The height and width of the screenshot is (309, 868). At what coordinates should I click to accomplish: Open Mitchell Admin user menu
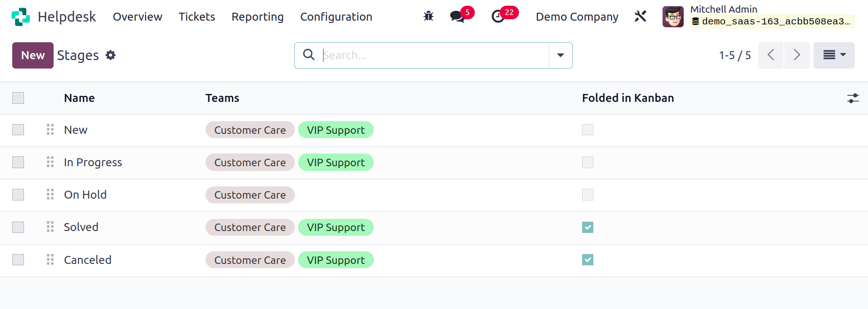758,16
